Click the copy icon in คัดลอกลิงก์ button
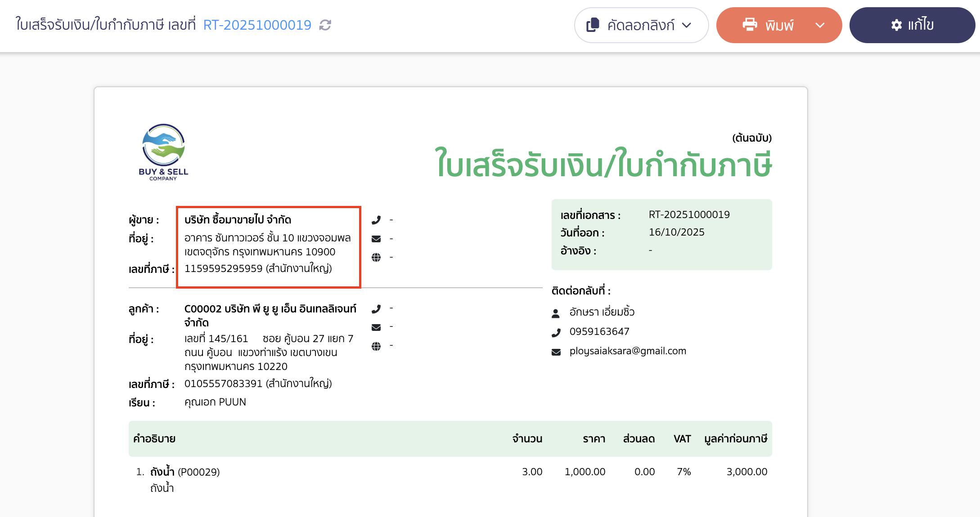Viewport: 980px width, 517px height. pos(593,25)
